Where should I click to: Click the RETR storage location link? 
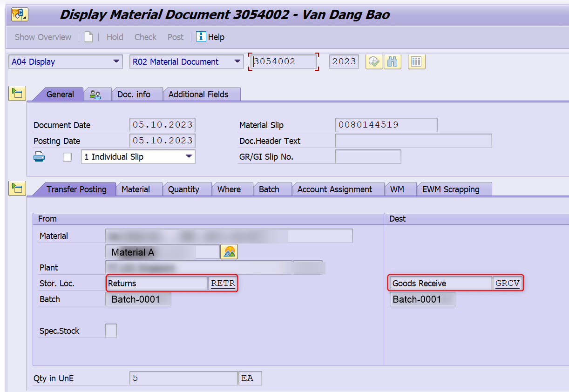223,283
